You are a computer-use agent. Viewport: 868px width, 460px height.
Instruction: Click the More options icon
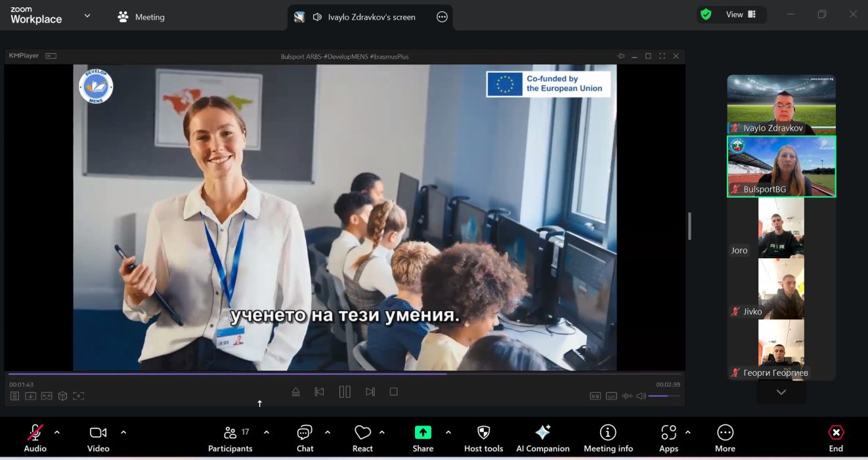[x=725, y=438]
